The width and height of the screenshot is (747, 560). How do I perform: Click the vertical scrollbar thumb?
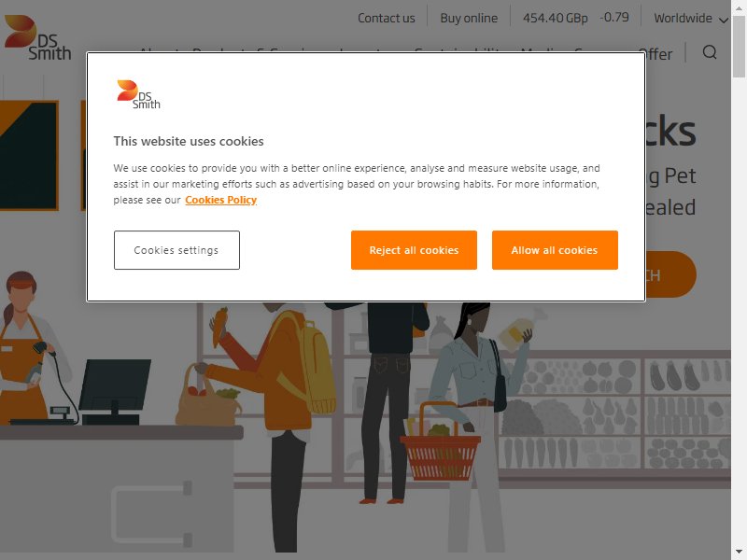[739, 46]
